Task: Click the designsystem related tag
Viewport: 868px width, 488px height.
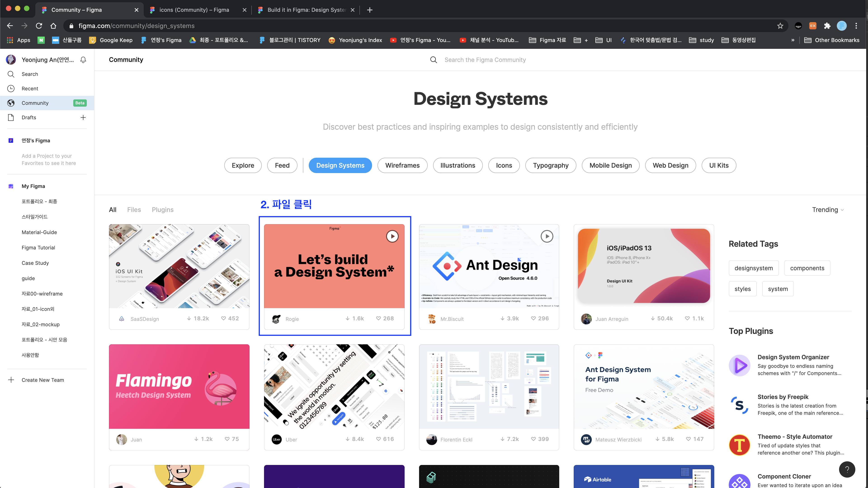Action: [753, 268]
